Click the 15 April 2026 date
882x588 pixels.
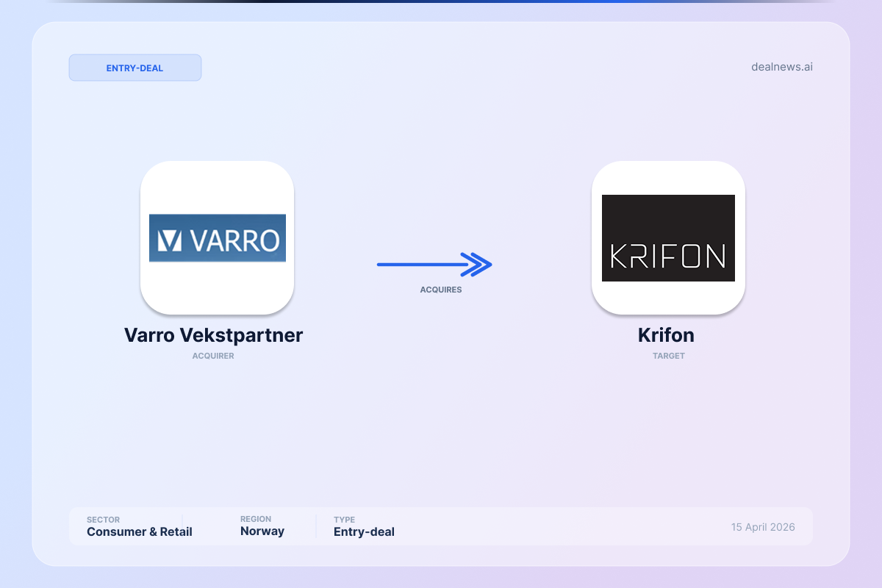(x=762, y=527)
